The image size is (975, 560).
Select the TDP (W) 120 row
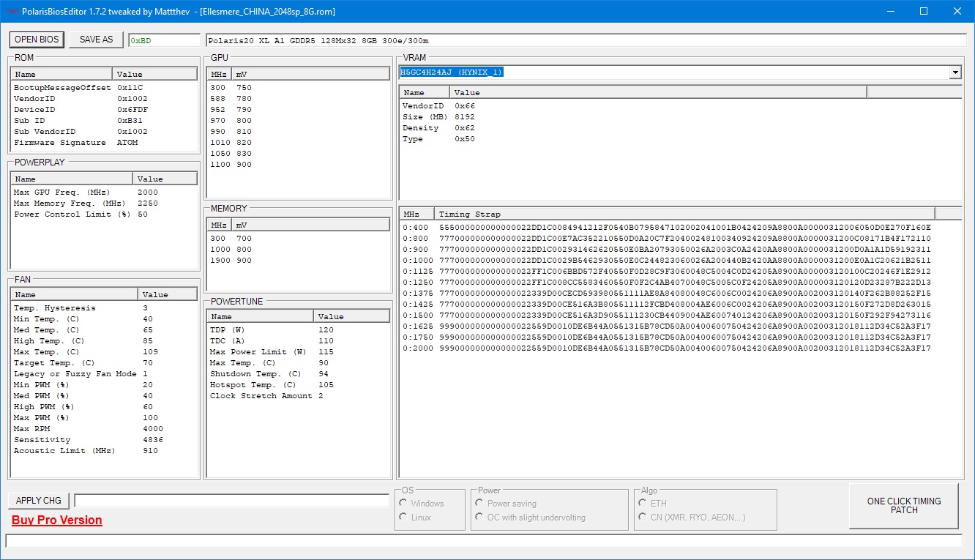tap(299, 330)
